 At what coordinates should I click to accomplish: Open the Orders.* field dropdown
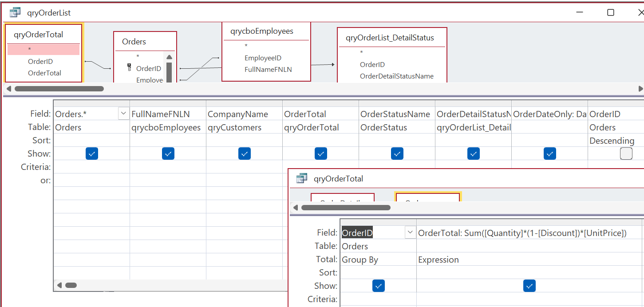tap(123, 114)
